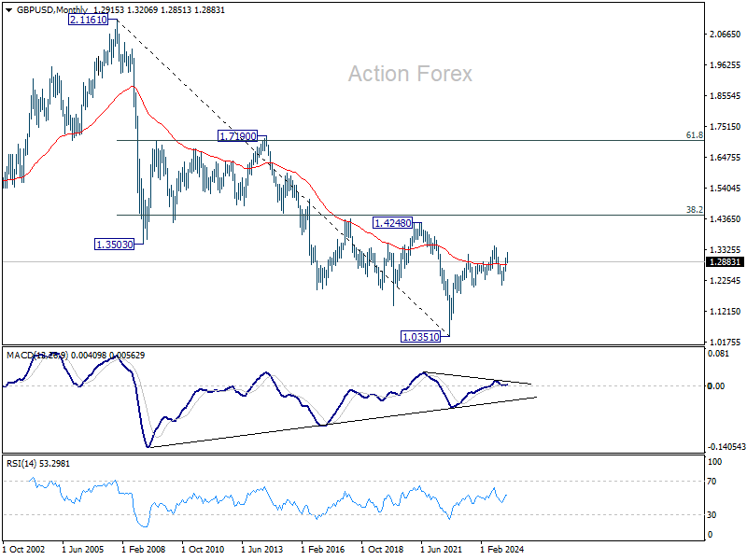
Task: Select the 1 Jun 2013 date marker
Action: click(262, 549)
